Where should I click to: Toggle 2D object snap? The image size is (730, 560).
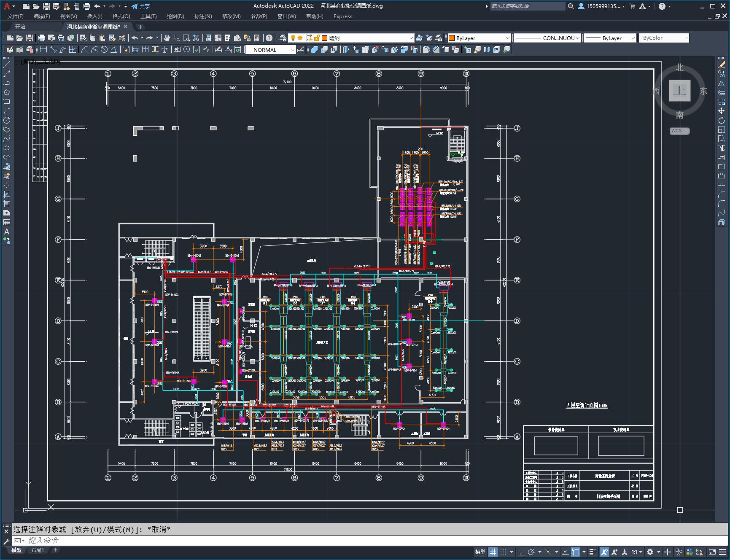click(x=576, y=552)
